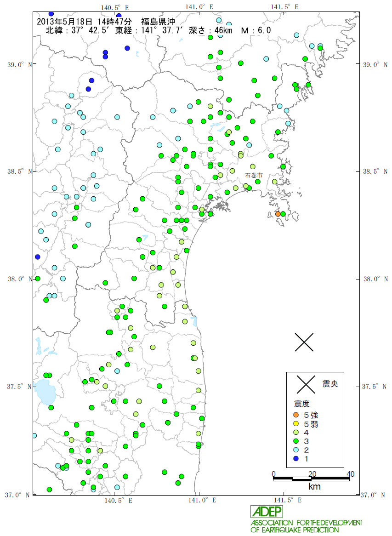
Task: Click the right axis label 38.0° N
Action: point(375,279)
